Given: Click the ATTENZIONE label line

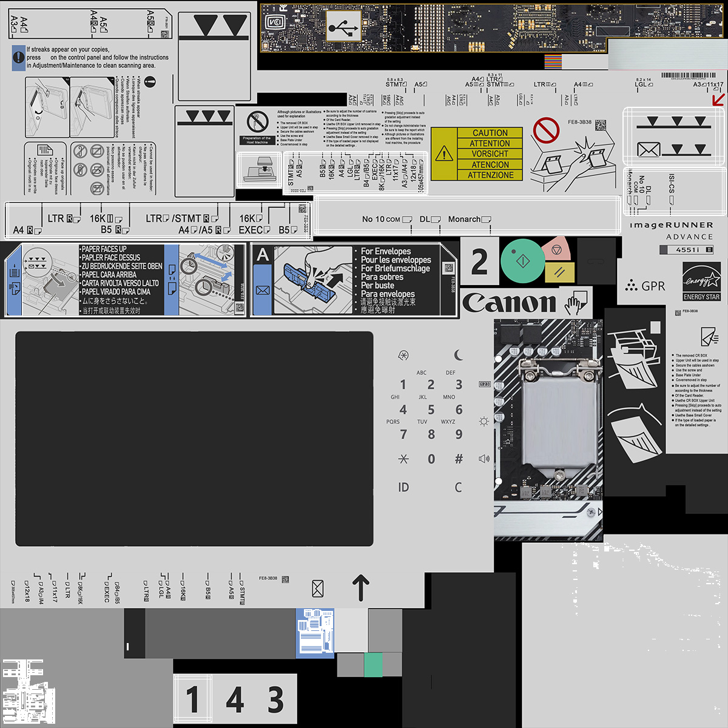Looking at the screenshot, I should point(490,175).
